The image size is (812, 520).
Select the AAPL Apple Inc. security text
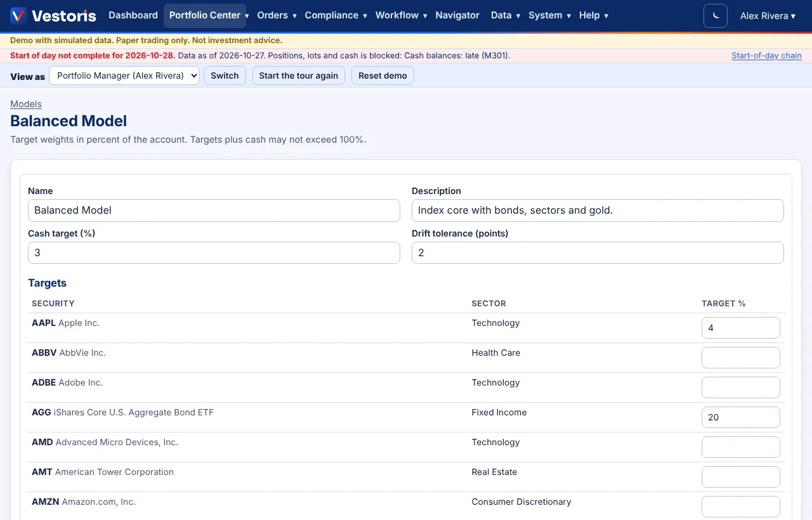coord(65,323)
